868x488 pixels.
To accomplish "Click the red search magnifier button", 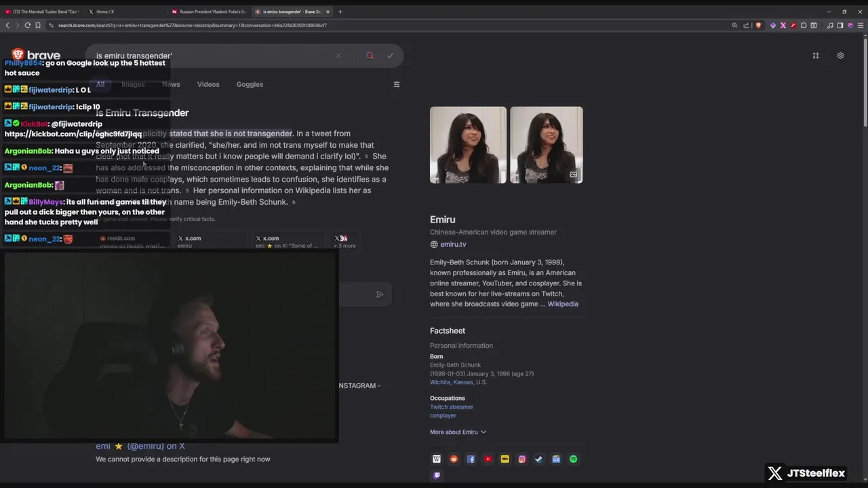I will [x=370, y=56].
